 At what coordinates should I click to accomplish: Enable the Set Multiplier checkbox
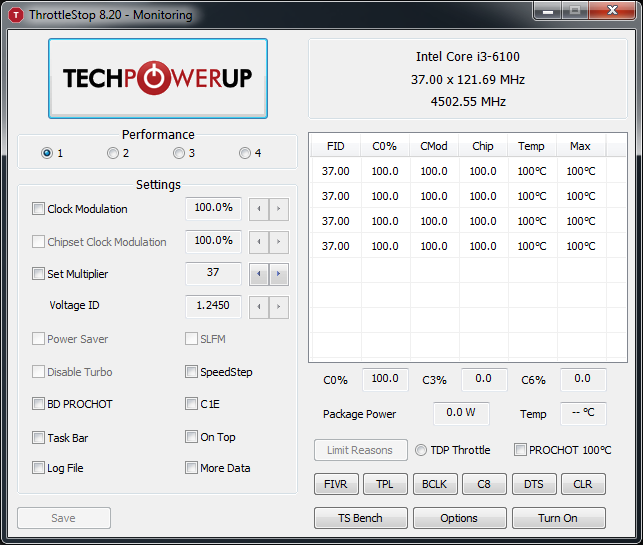38,273
